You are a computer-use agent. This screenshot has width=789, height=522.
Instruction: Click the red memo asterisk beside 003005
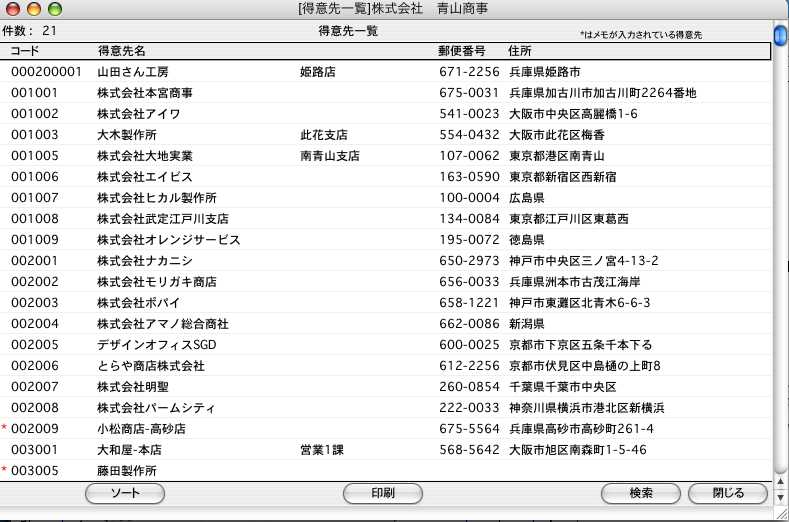(x=5, y=471)
